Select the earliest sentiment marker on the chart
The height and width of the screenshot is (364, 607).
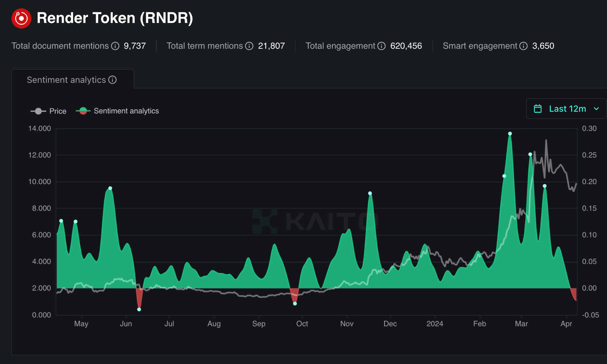coord(61,221)
